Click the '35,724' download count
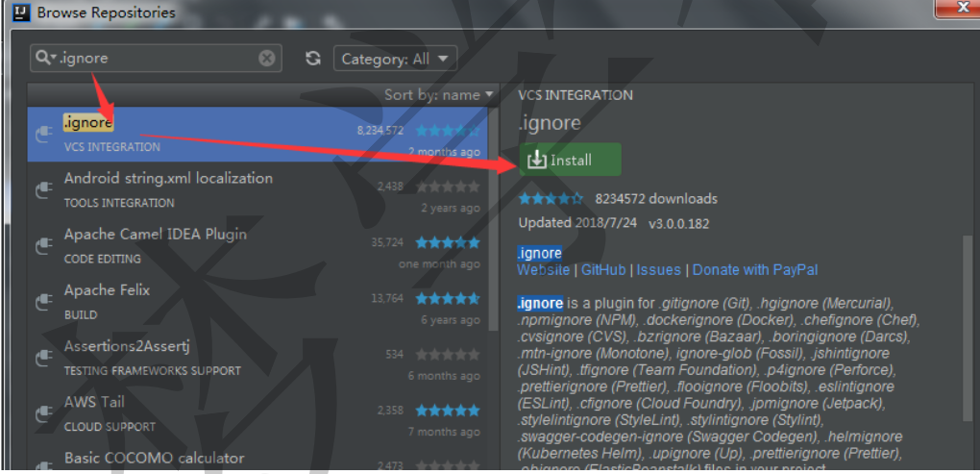 (x=387, y=242)
